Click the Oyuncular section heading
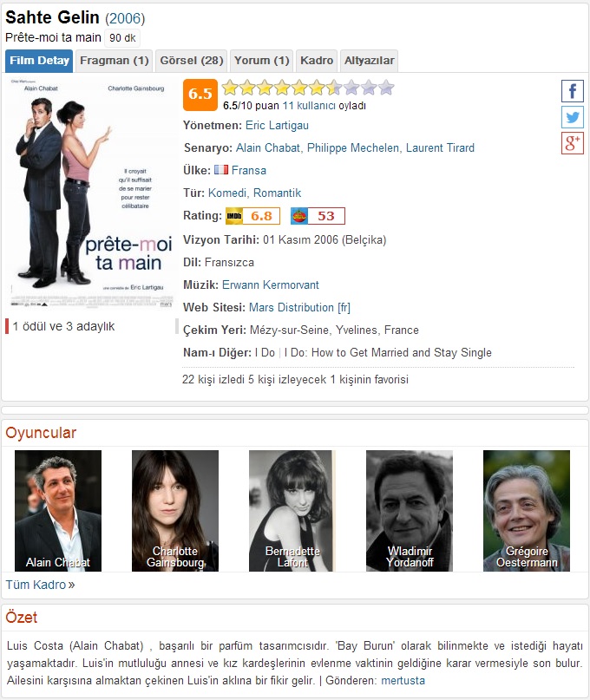The image size is (590, 700). click(x=41, y=433)
